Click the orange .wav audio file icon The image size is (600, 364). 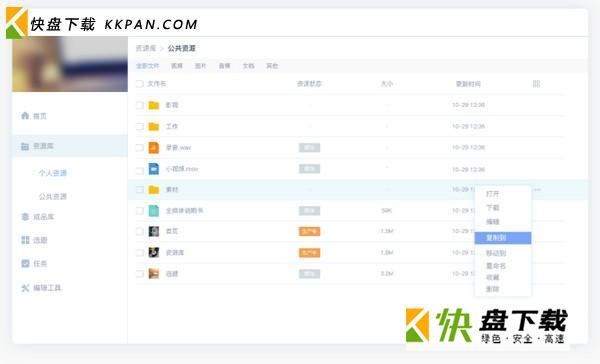point(154,147)
